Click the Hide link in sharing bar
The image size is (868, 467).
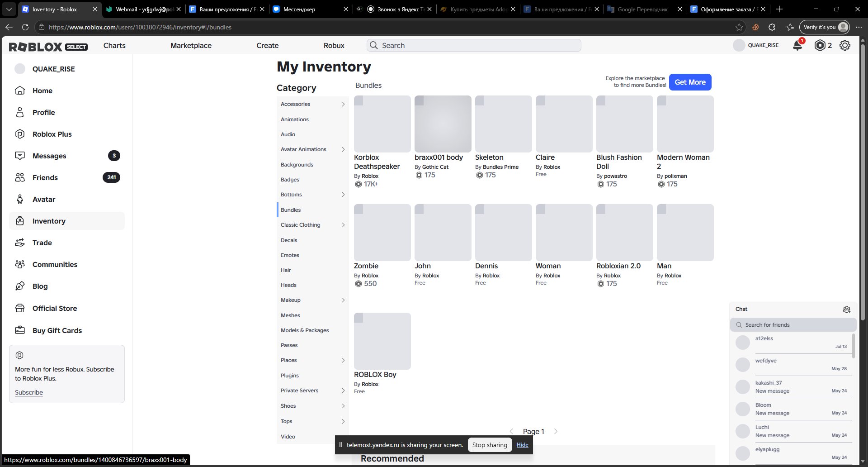tap(523, 445)
